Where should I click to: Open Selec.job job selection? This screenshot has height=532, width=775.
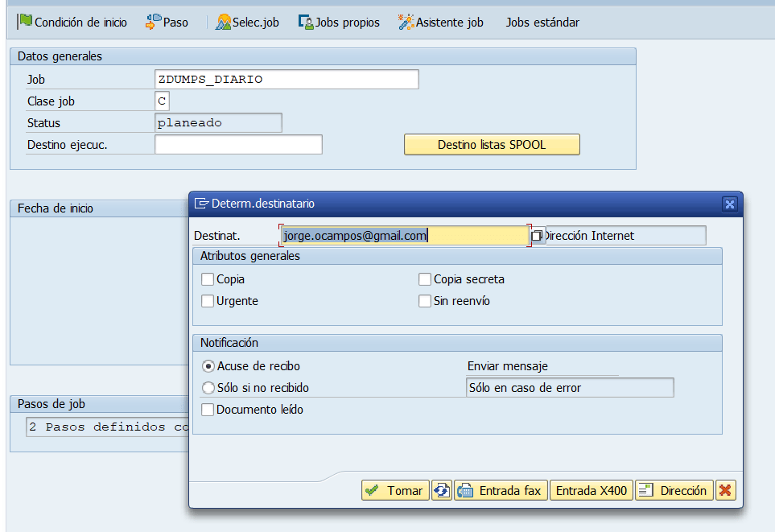pos(247,23)
